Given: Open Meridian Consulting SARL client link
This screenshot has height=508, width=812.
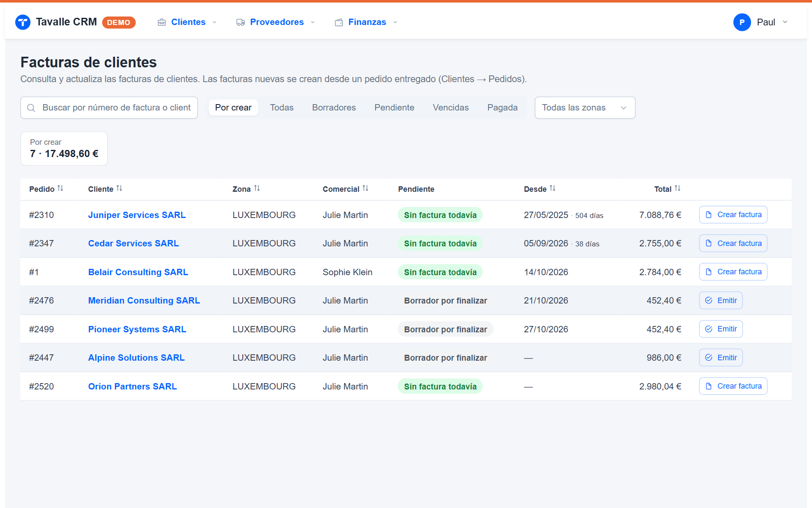Looking at the screenshot, I should click(144, 301).
